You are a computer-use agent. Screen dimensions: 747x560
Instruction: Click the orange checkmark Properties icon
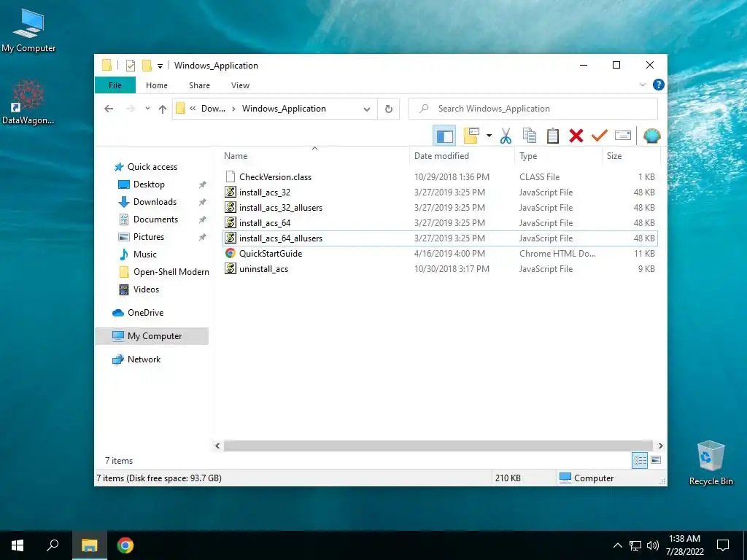click(x=600, y=136)
